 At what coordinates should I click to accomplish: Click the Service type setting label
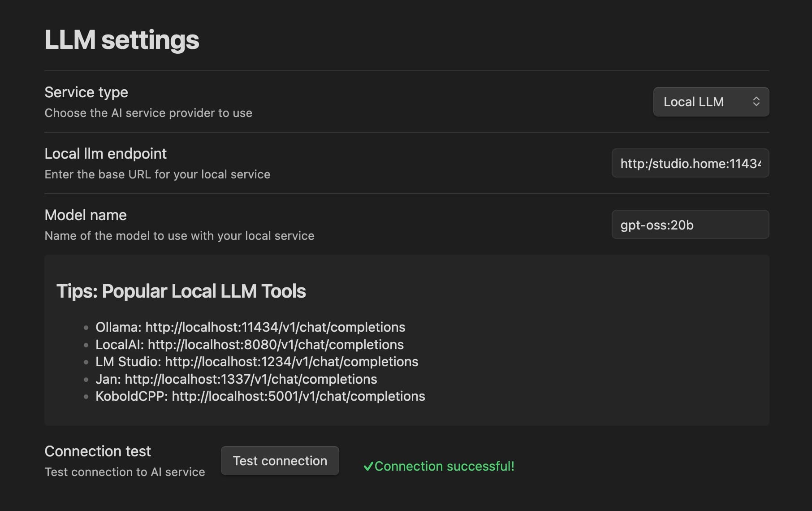pos(86,92)
